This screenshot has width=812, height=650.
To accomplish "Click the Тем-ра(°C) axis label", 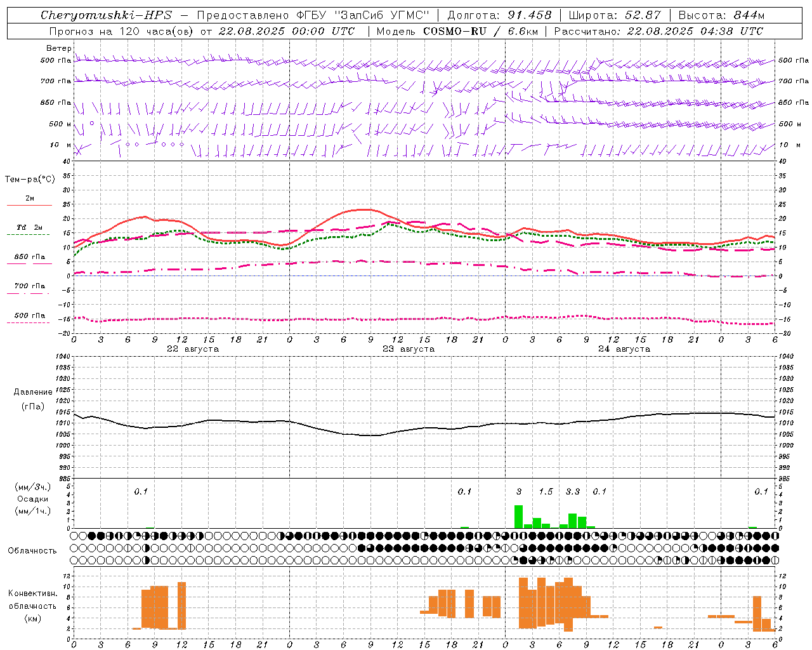I will (30, 180).
